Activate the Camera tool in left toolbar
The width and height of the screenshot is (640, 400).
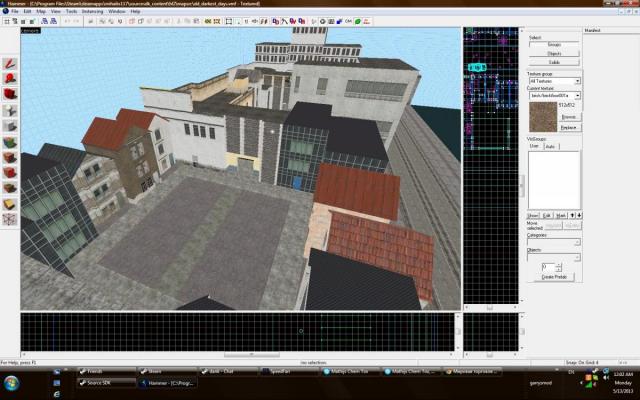click(x=9, y=94)
